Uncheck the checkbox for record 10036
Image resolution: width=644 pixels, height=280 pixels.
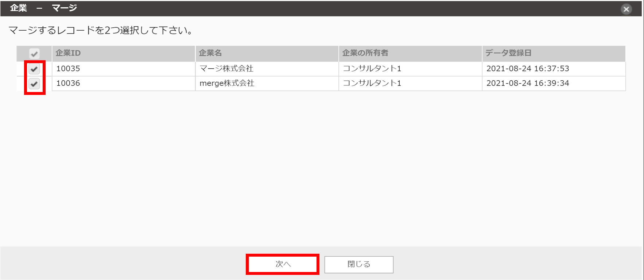[x=34, y=84]
